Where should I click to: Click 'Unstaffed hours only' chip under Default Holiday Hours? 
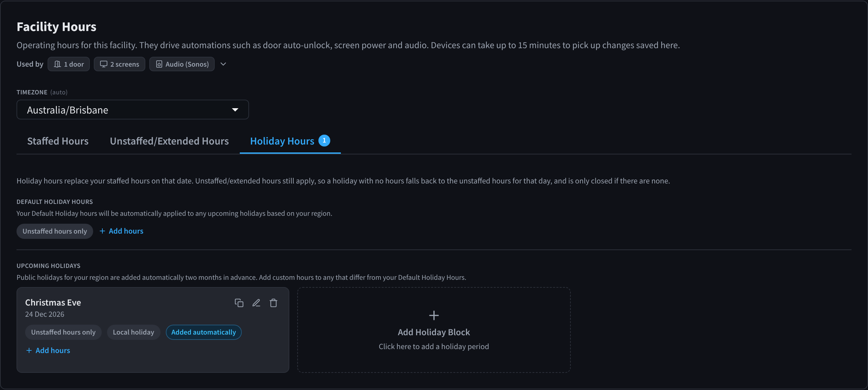coord(55,231)
